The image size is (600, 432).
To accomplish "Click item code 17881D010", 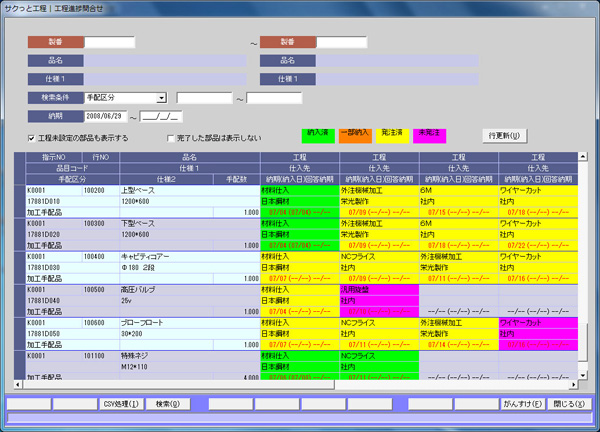I will click(x=73, y=202).
